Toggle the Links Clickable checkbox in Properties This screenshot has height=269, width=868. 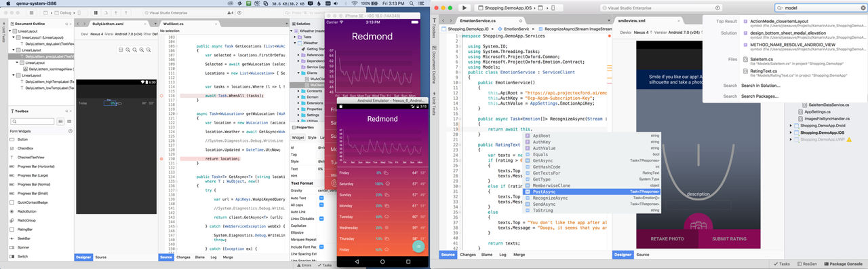tap(322, 219)
